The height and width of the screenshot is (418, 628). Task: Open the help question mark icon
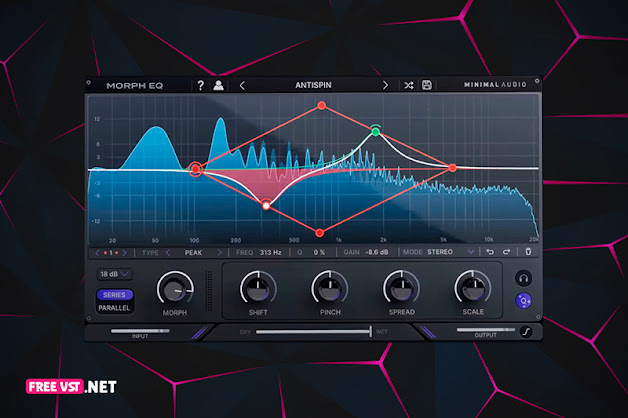click(x=201, y=85)
